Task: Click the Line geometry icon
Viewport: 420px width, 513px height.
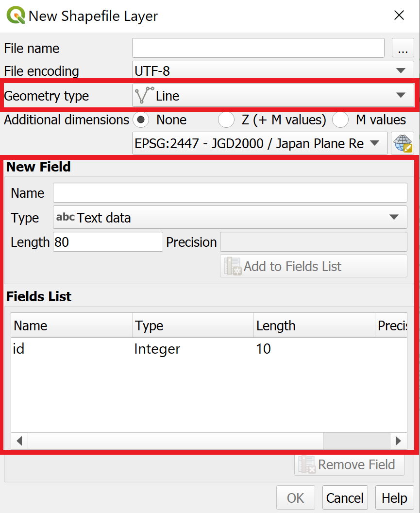Action: pos(144,95)
